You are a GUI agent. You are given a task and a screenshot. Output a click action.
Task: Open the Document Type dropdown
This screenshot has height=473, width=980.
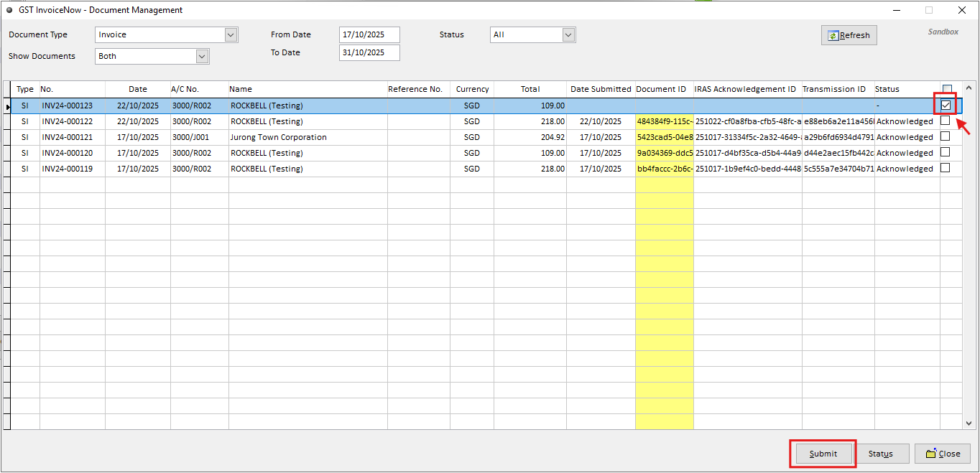coord(231,34)
